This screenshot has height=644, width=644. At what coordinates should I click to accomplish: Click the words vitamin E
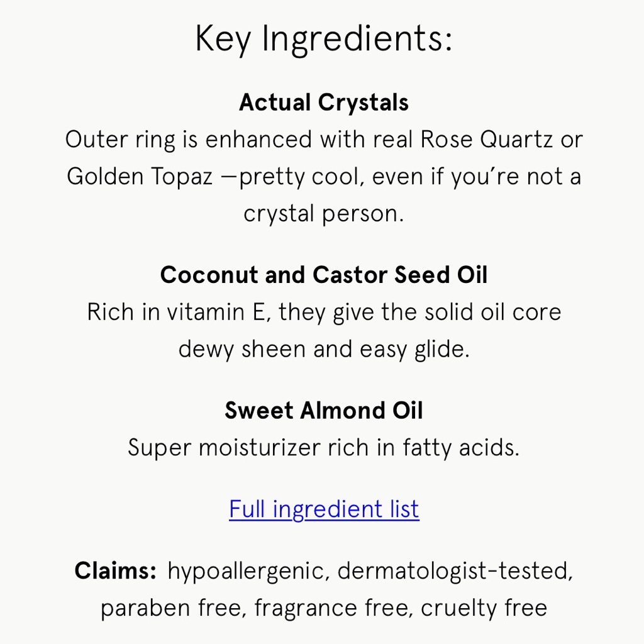click(x=218, y=312)
